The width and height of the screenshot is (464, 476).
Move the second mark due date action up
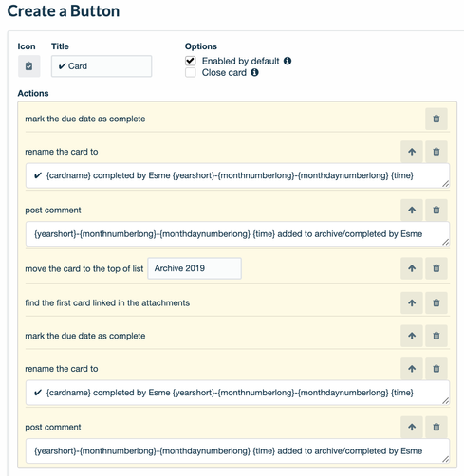click(x=412, y=336)
